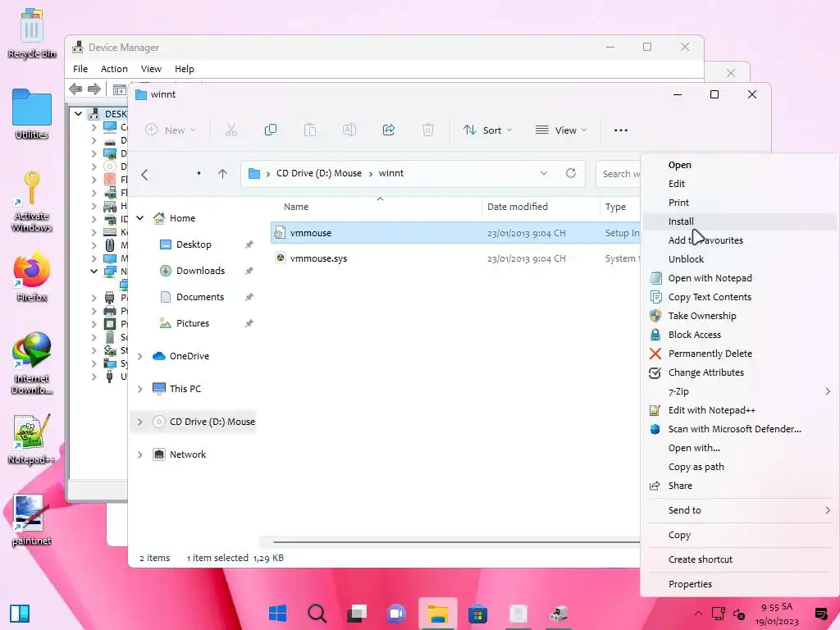This screenshot has width=840, height=630.
Task: Choose Install from the context menu
Action: pos(740,221)
